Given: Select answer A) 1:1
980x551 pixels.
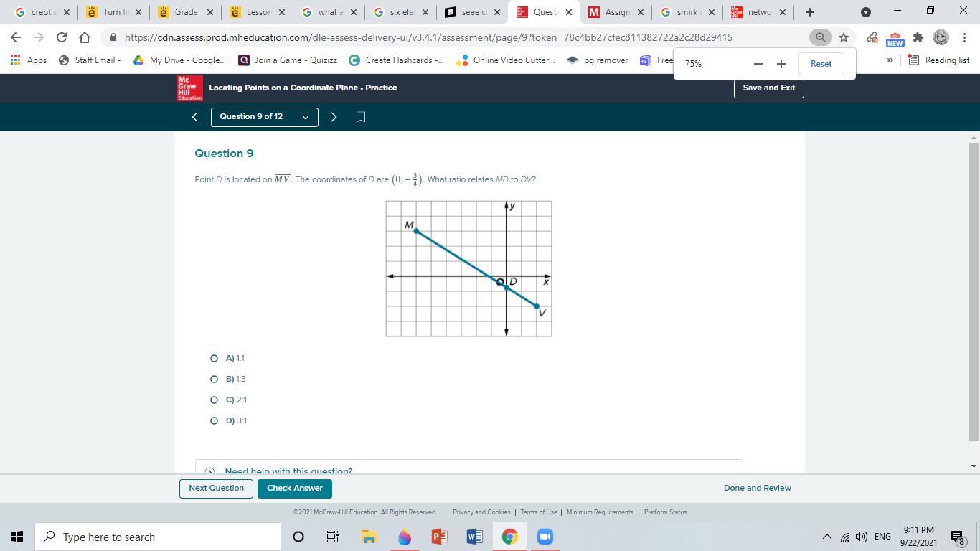Looking at the screenshot, I should pyautogui.click(x=214, y=358).
